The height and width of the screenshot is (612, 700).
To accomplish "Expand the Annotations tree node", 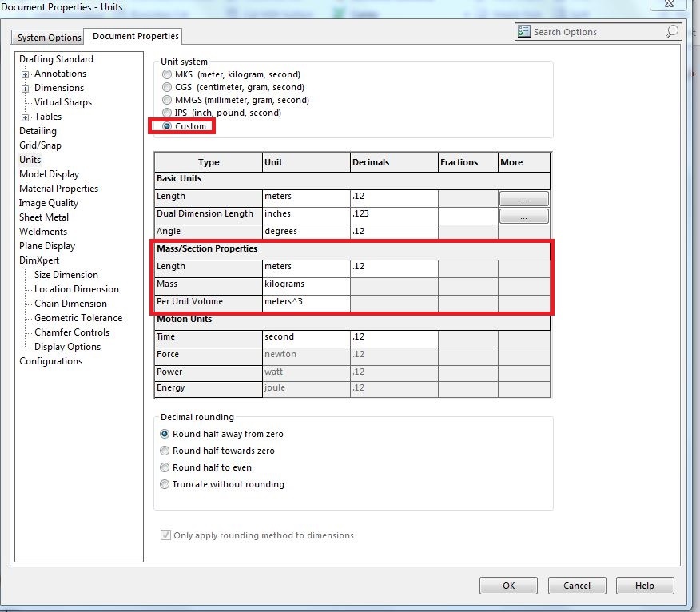I will click(x=26, y=74).
